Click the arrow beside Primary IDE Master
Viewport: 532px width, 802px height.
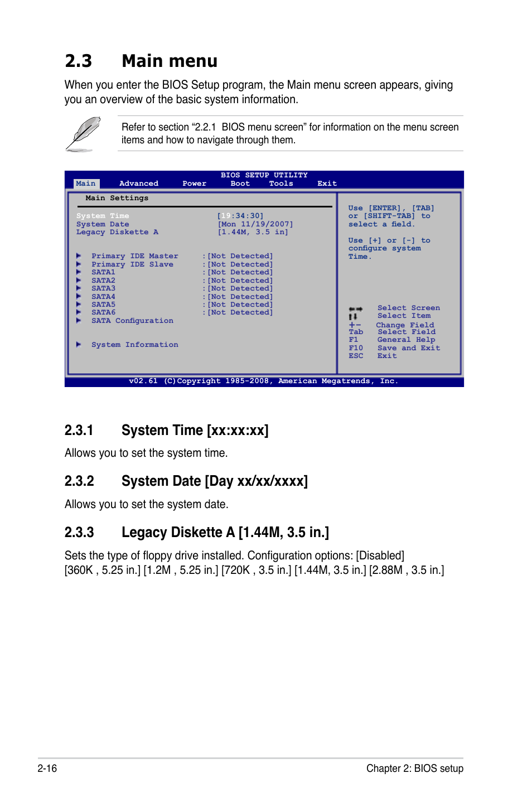coord(79,256)
